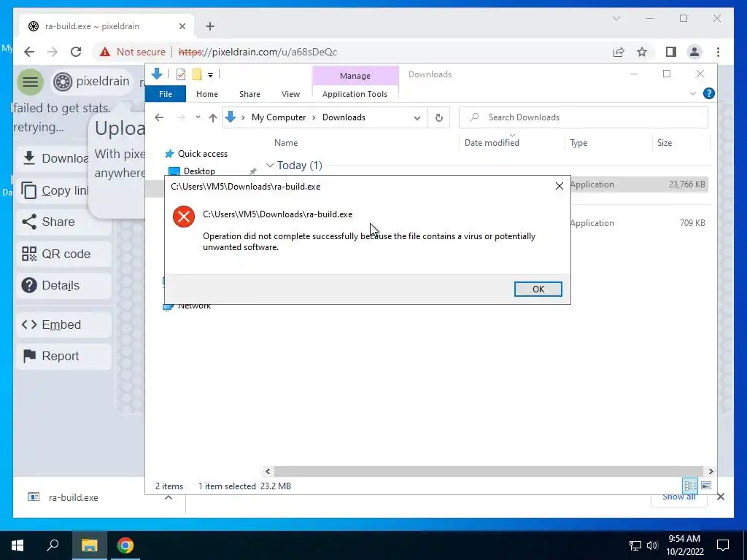747x560 pixels.
Task: Refresh the Downloads folder
Action: tap(438, 117)
